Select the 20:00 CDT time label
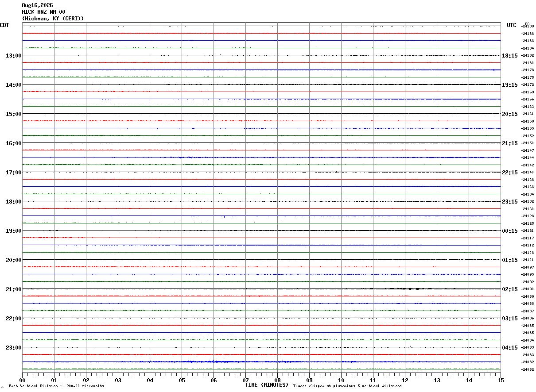The width and height of the screenshot is (536, 392). pos(13,260)
